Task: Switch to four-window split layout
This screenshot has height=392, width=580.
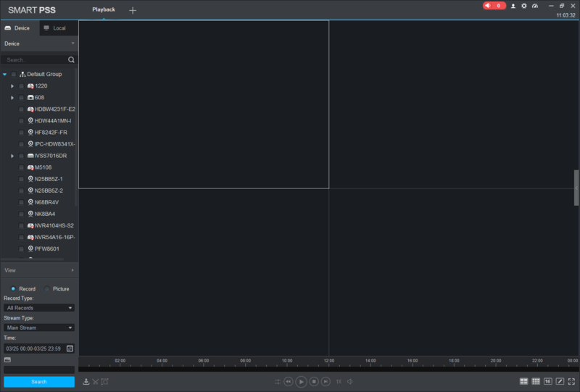Action: tap(523, 381)
